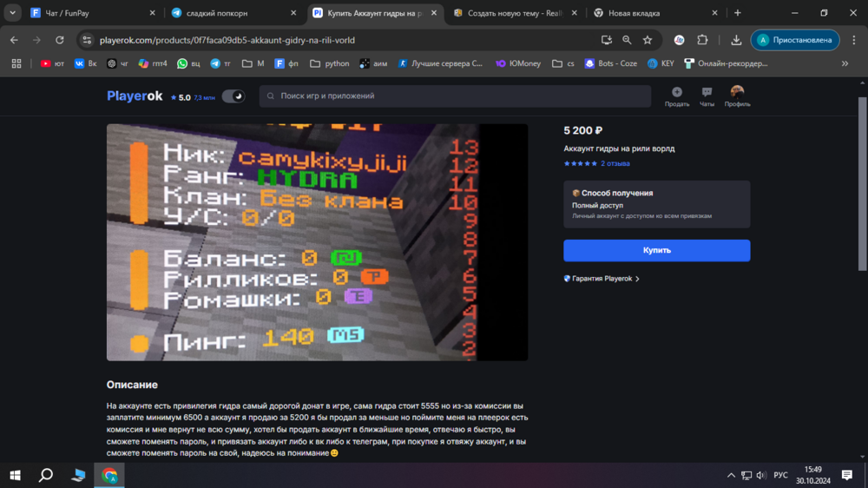Image resolution: width=868 pixels, height=488 pixels.
Task: Open the 'аим' bookmark
Action: [373, 63]
